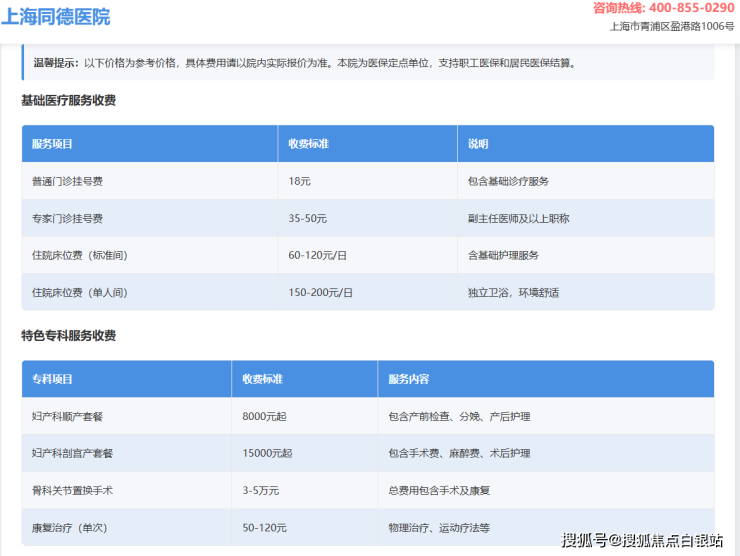The height and width of the screenshot is (556, 740).
Task: Click the address 上海市青浦区盈港路1006号
Action: [x=671, y=27]
